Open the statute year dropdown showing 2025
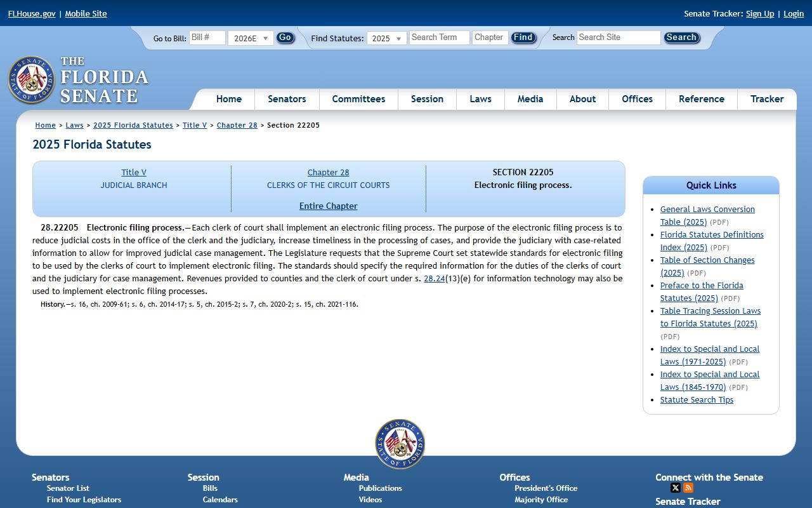812x508 pixels. pyautogui.click(x=386, y=38)
